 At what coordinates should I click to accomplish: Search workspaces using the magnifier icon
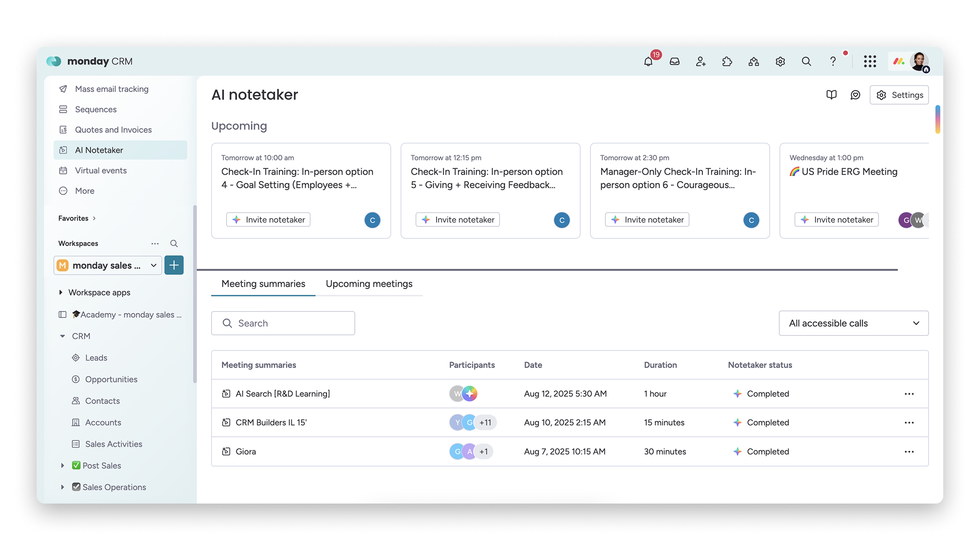pos(174,243)
